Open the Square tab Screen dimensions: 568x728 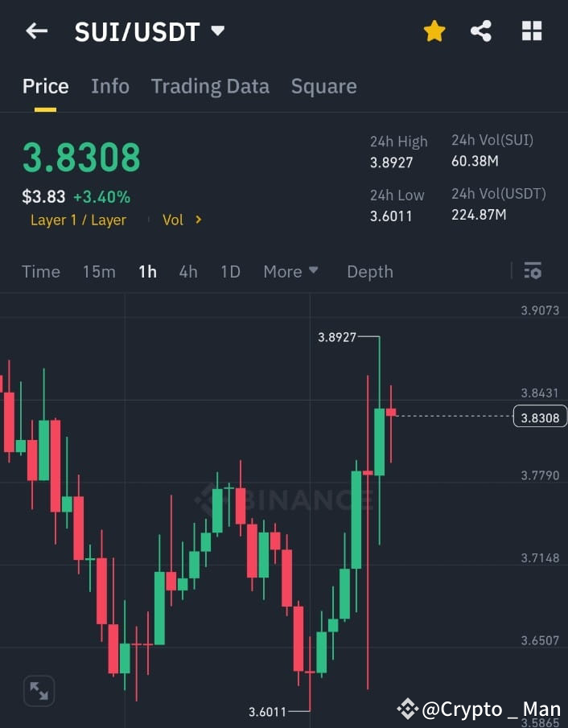[324, 86]
